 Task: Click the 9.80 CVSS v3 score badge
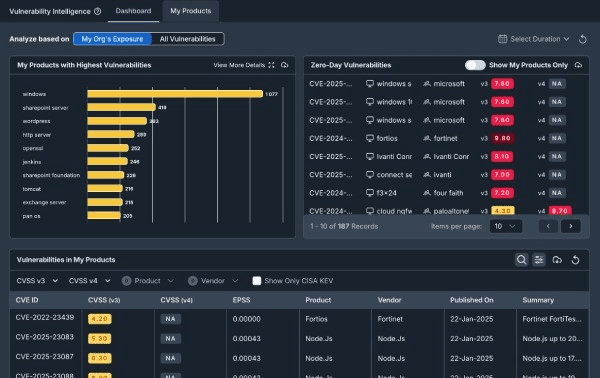coord(502,138)
